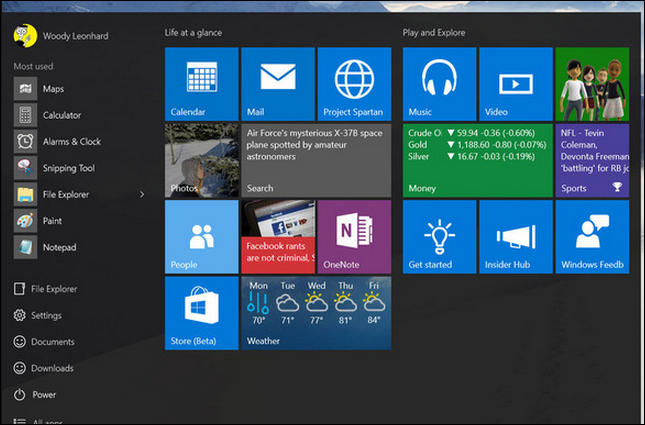This screenshot has width=645, height=425.
Task: Open the Music tile
Action: pos(439,84)
